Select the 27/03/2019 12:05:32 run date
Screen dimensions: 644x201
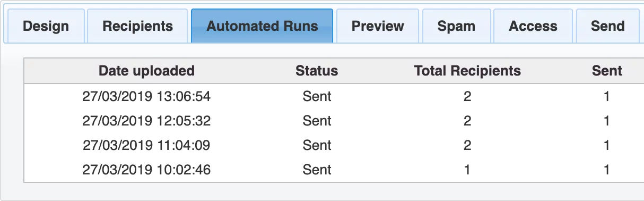pyautogui.click(x=146, y=121)
